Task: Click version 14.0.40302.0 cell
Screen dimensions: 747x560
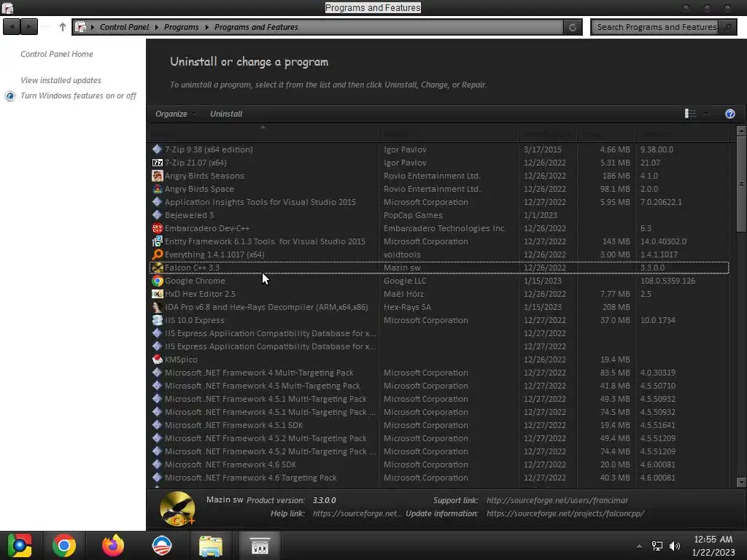Action: [663, 241]
